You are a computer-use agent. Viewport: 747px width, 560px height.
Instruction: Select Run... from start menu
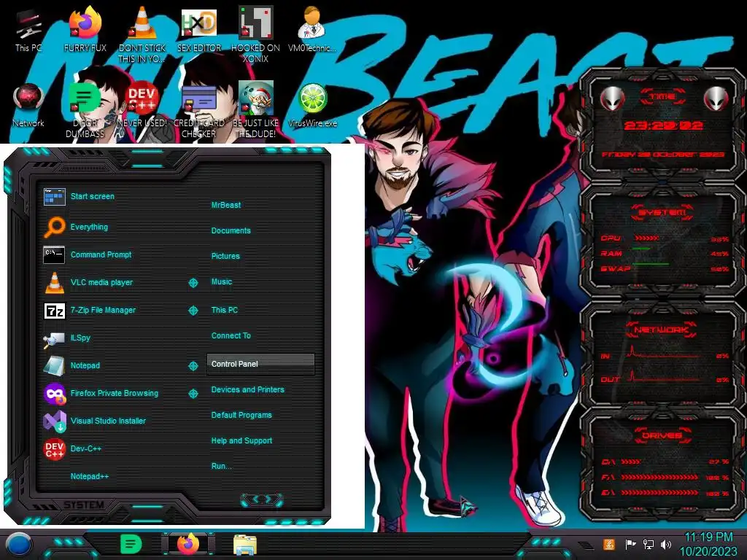coord(222,466)
